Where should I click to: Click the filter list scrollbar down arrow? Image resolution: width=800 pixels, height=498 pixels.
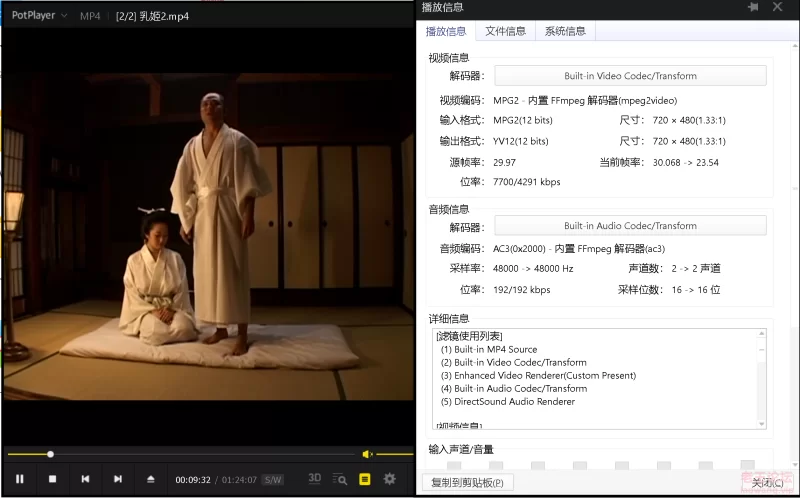pyautogui.click(x=761, y=424)
